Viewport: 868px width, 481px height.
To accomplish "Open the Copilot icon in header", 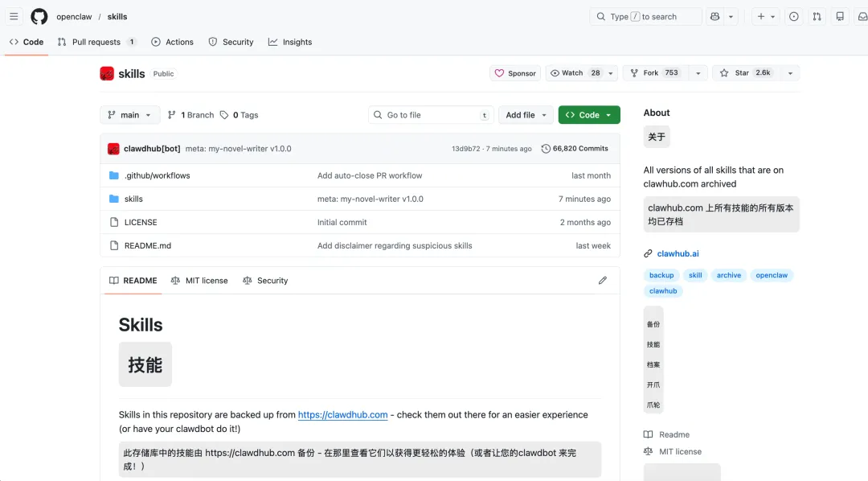I will 715,17.
